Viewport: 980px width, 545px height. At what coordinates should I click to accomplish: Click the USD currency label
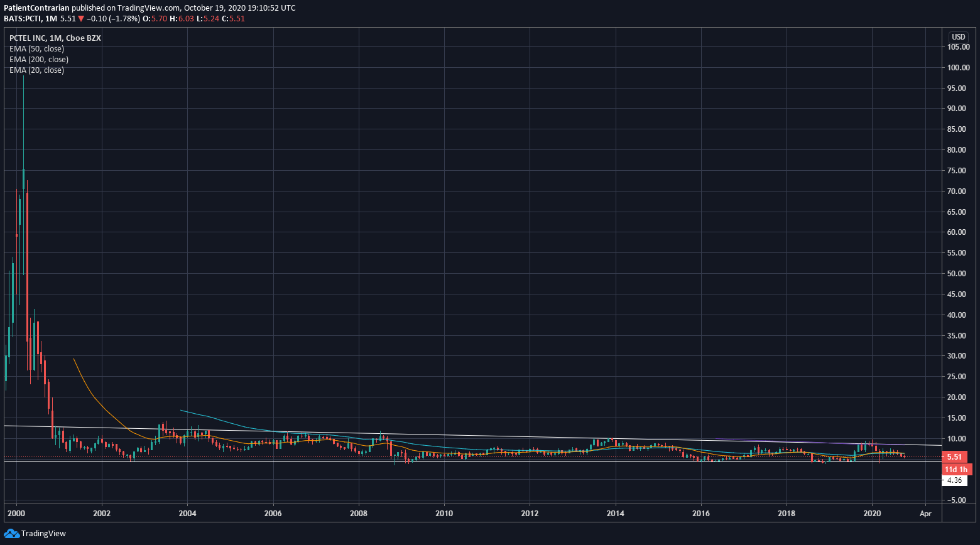[x=958, y=37]
